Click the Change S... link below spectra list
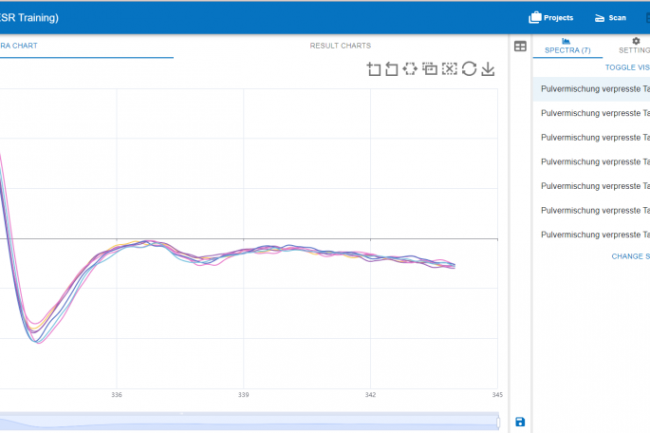650x433 pixels. click(629, 256)
